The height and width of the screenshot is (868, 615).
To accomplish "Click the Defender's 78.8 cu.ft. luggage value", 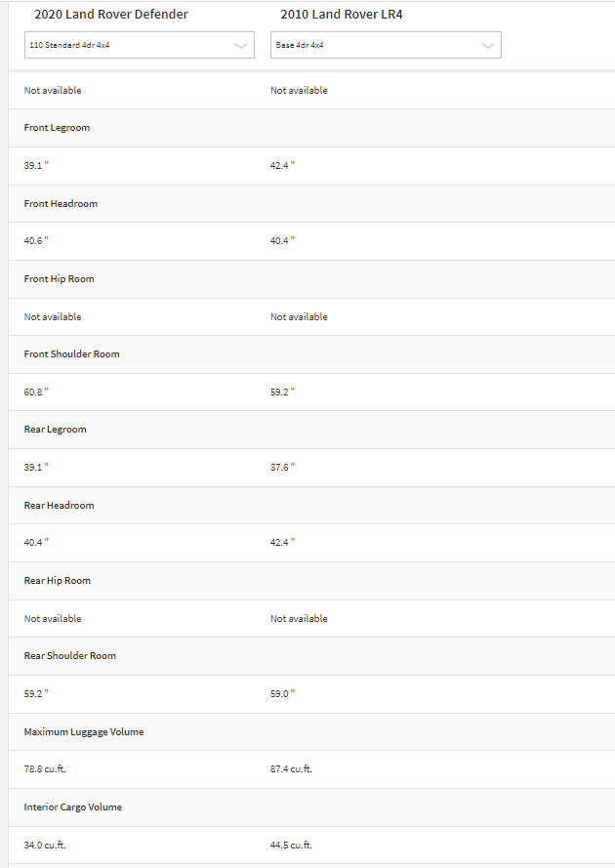I will [x=45, y=769].
